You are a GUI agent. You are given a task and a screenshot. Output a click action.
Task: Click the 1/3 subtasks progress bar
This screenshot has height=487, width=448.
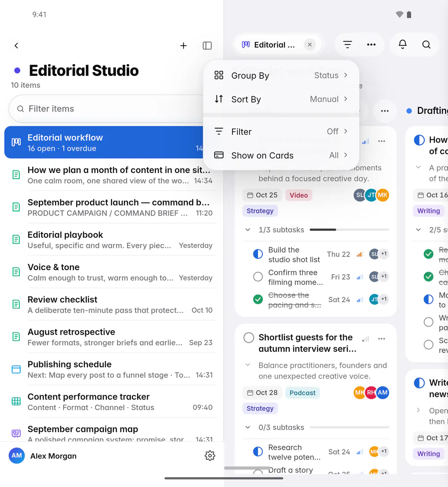[x=349, y=230]
